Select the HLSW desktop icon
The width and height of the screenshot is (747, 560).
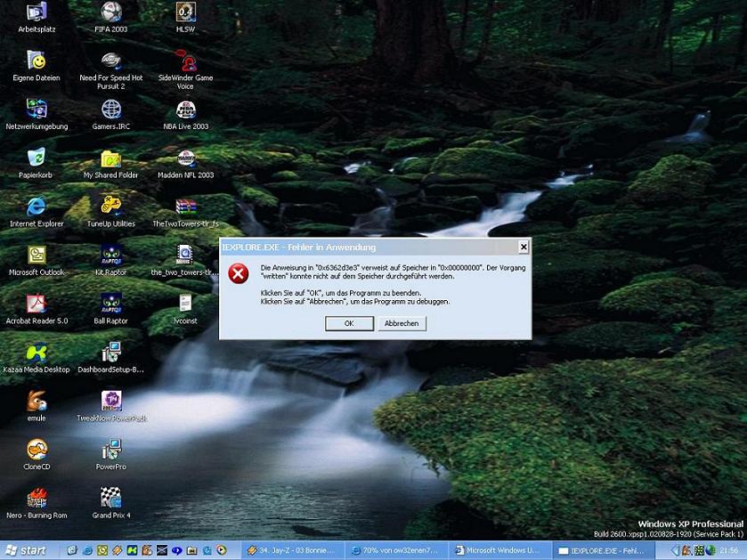[185, 18]
